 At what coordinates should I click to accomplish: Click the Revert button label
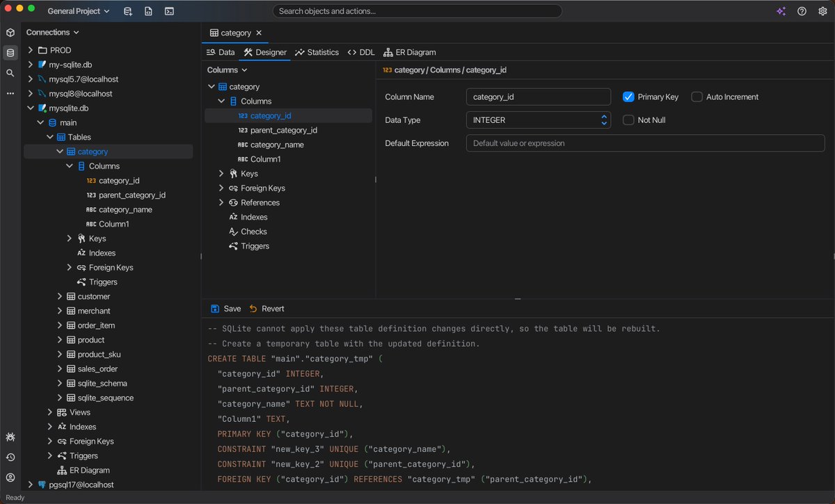[273, 309]
